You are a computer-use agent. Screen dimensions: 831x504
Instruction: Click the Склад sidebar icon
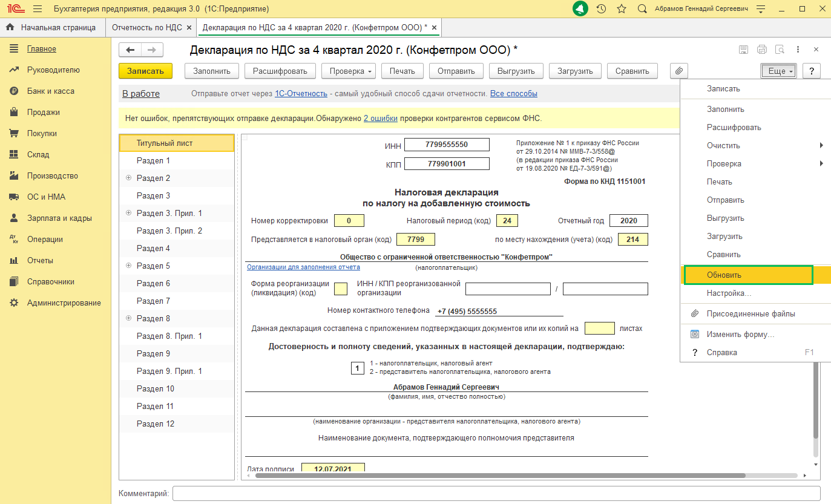click(14, 154)
